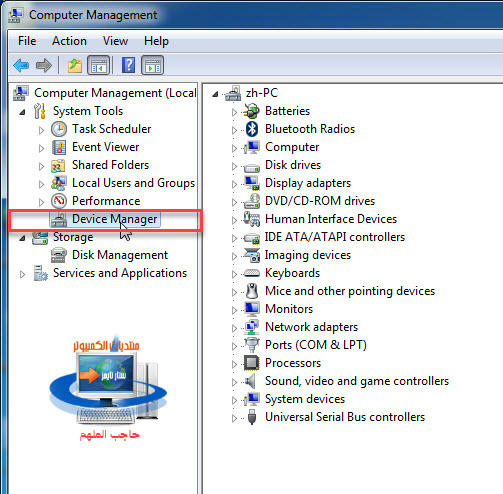Select the Computer Management (Local) root node
Screen dimensions: 503x494
(x=115, y=93)
